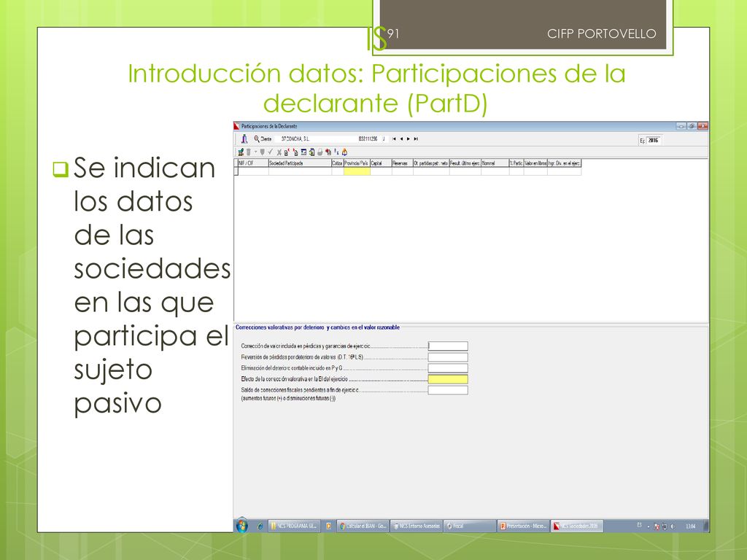The width and height of the screenshot is (747, 560).
Task: Click the trash delete toolbar icon
Action: pos(248,152)
